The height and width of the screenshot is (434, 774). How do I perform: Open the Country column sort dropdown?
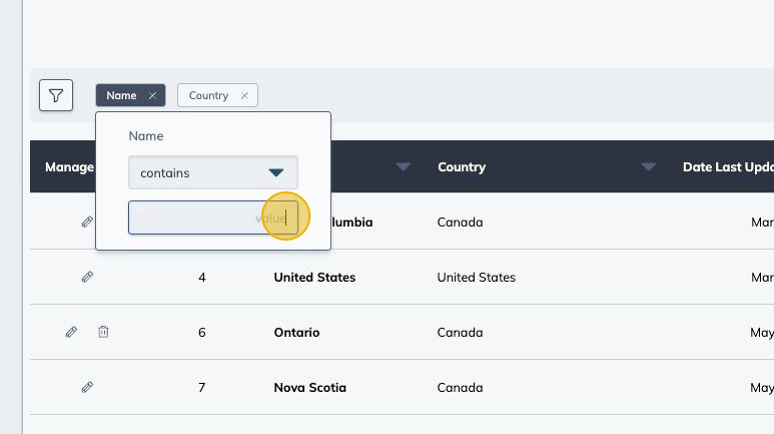[x=648, y=167]
